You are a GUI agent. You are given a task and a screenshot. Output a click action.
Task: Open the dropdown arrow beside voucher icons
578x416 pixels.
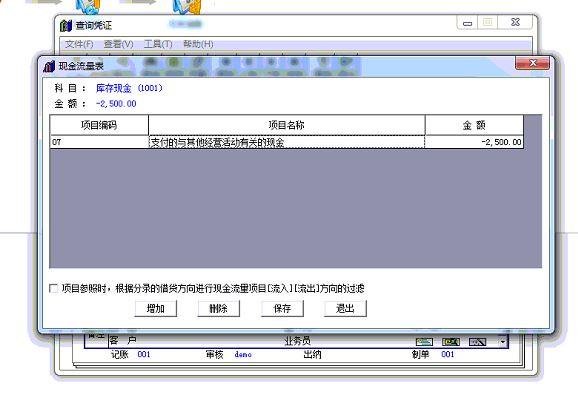pos(503,342)
